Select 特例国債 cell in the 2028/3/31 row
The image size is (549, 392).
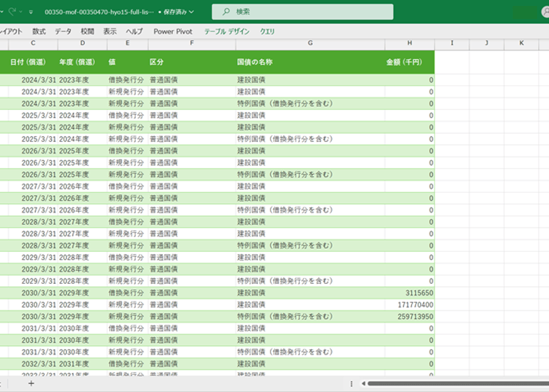click(310, 246)
